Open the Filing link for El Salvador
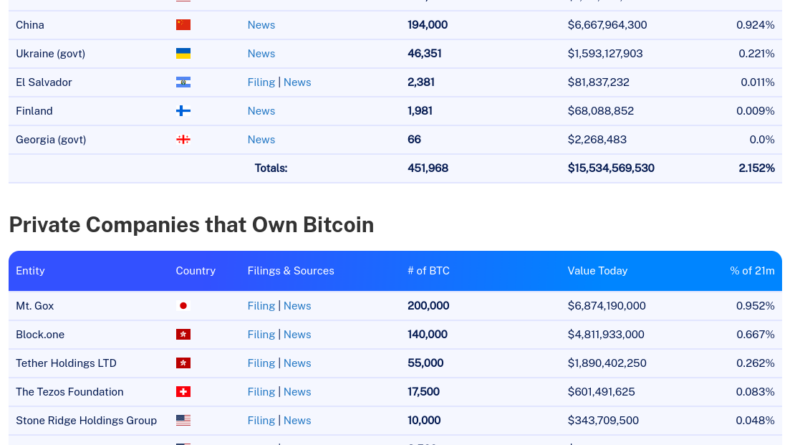Screen dimensions: 800x445 click(x=261, y=82)
